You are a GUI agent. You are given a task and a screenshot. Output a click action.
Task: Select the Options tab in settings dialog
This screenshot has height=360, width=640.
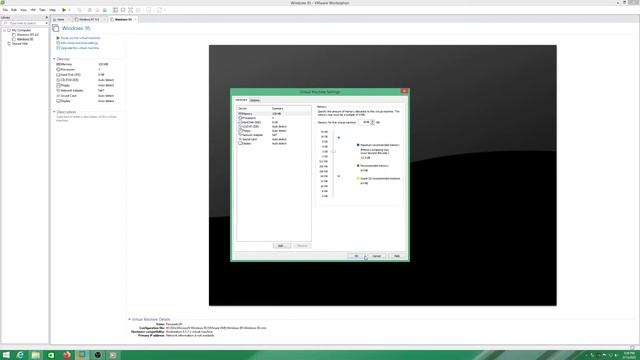coord(255,100)
